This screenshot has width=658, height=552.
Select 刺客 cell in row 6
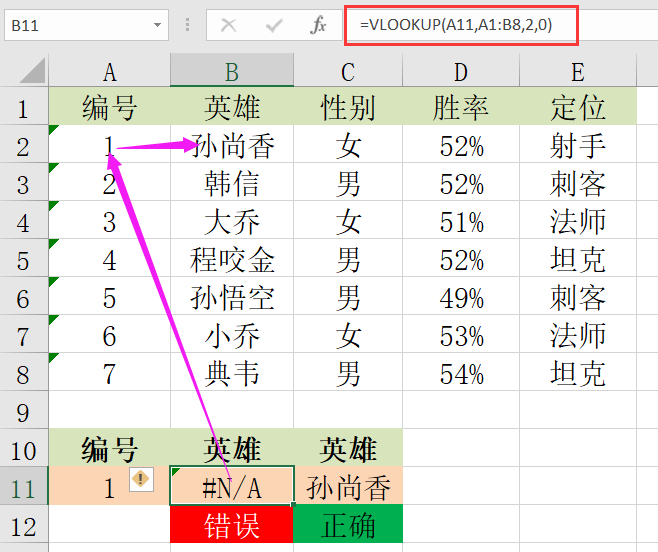point(578,297)
